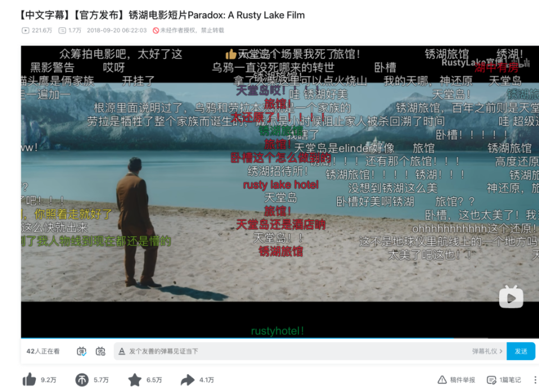Click the danmaku count icon beside 1.7万

(62, 30)
